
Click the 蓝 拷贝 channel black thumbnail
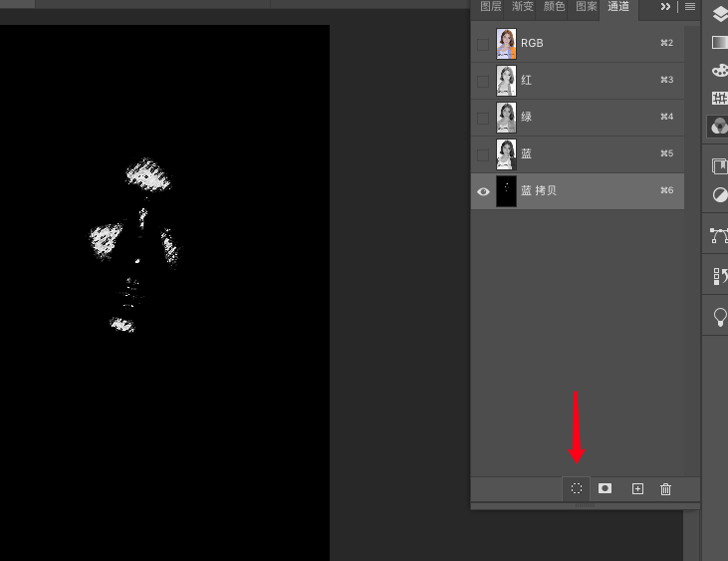pyautogui.click(x=506, y=191)
